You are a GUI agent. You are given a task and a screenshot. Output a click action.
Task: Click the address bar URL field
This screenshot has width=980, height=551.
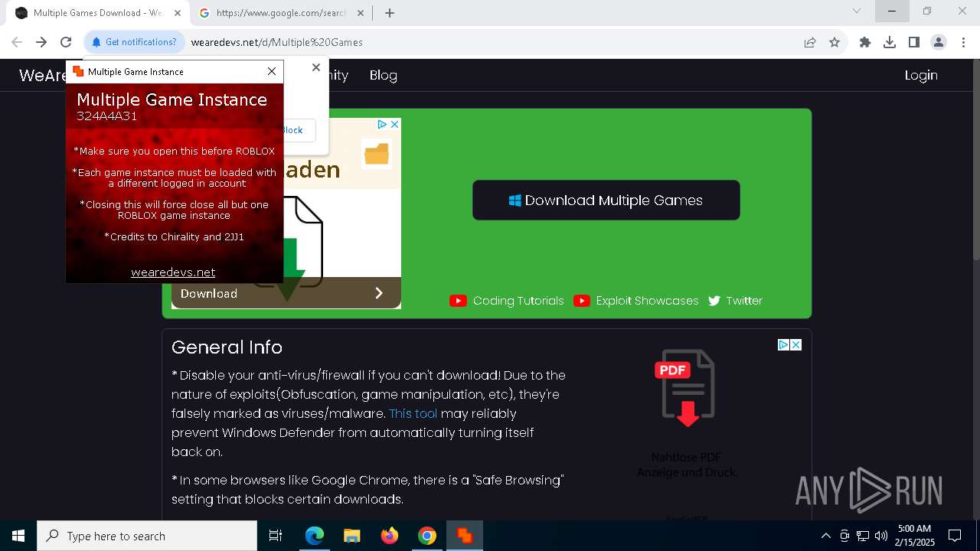tap(490, 42)
